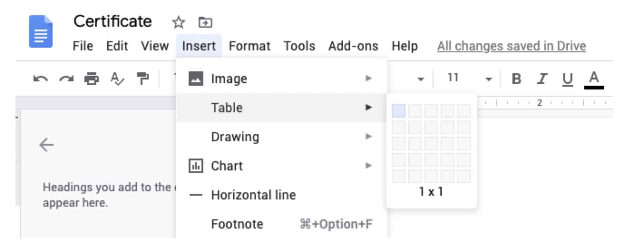Toggle underline formatting

point(568,78)
